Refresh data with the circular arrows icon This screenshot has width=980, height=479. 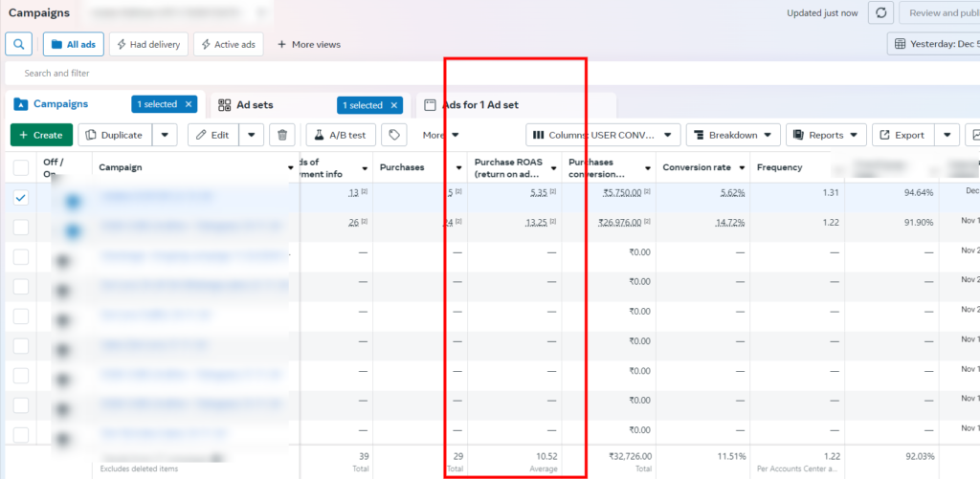tap(880, 12)
